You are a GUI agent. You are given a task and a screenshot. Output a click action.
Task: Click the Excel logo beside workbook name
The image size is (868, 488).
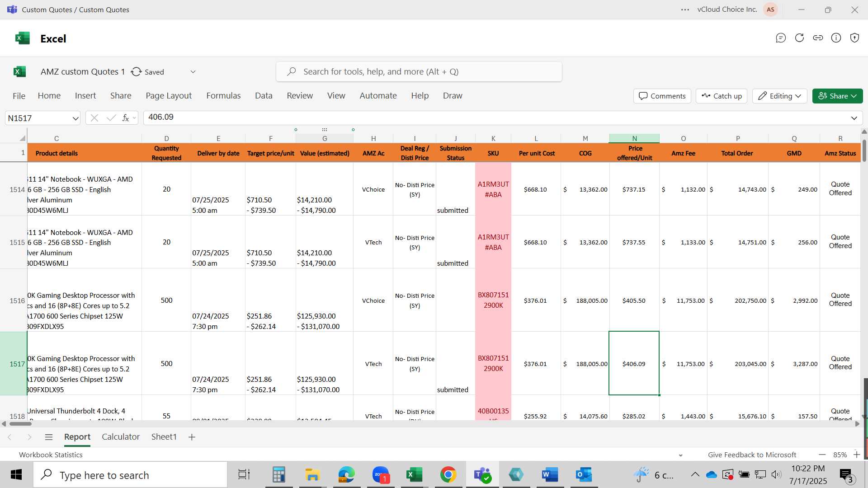(19, 71)
